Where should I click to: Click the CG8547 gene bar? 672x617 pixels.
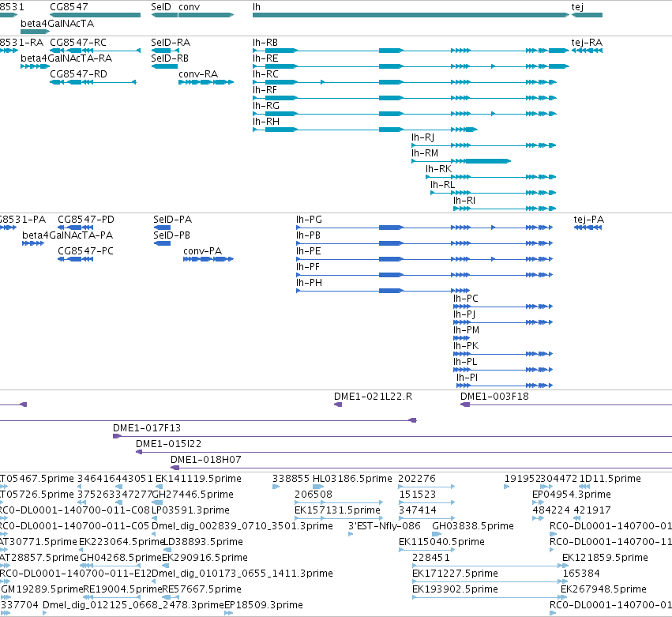pos(95,15)
